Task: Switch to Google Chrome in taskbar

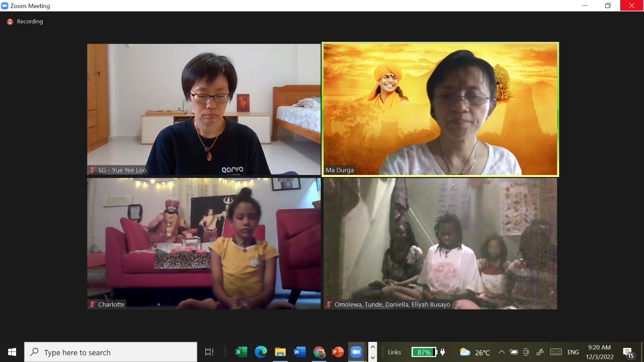Action: (x=319, y=352)
